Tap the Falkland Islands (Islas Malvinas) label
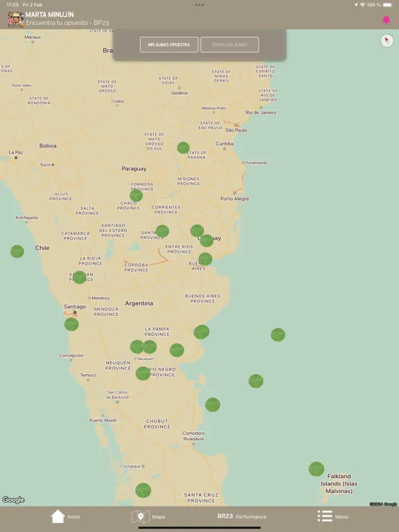Image resolution: width=399 pixels, height=532 pixels. (x=339, y=484)
